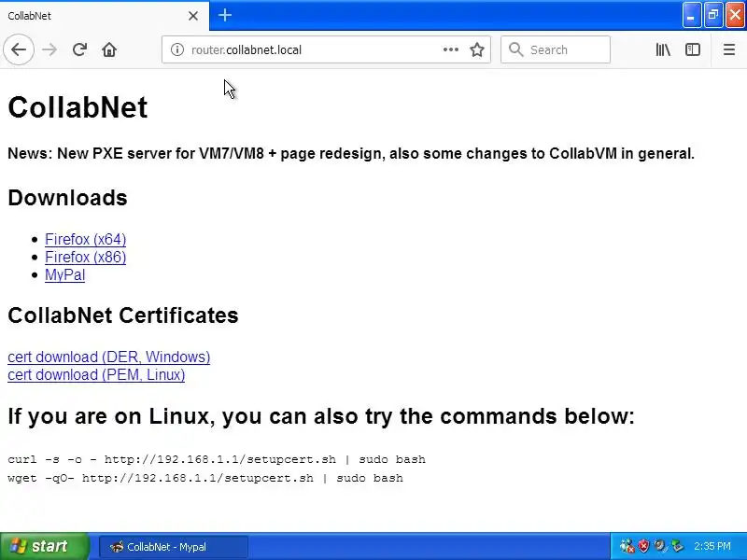The width and height of the screenshot is (747, 560).
Task: Click the Downloads heading
Action: tap(67, 198)
